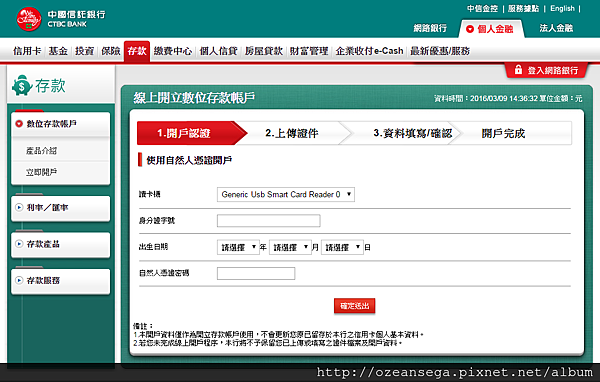This screenshot has width=600, height=382.
Task: Open the birth month 月 dropdown
Action: (x=290, y=247)
